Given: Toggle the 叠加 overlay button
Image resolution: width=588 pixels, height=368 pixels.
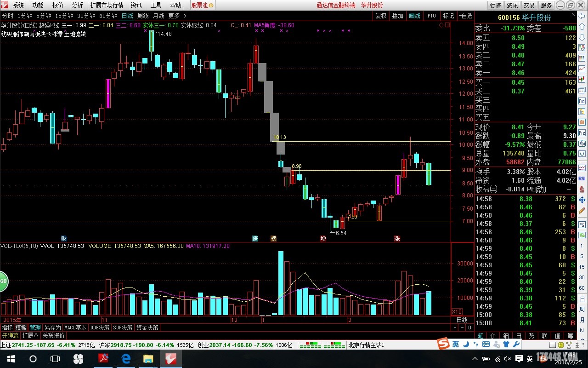Looking at the screenshot, I should [397, 16].
